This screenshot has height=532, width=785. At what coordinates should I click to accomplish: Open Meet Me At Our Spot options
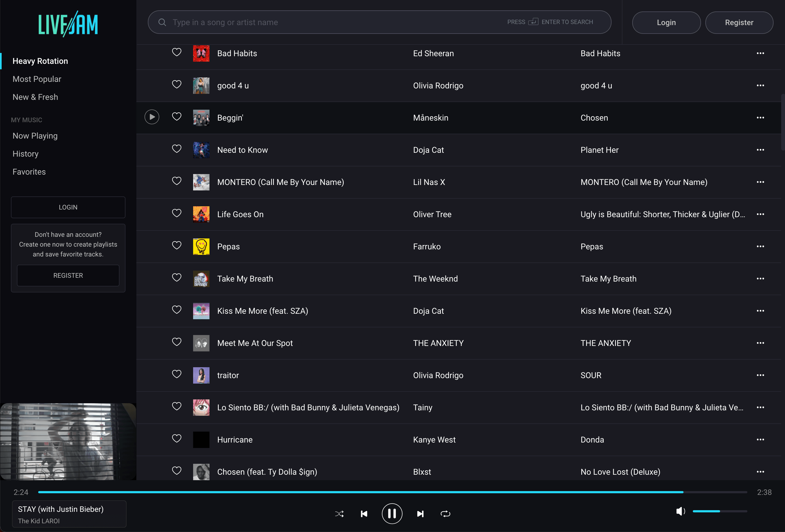pos(760,343)
